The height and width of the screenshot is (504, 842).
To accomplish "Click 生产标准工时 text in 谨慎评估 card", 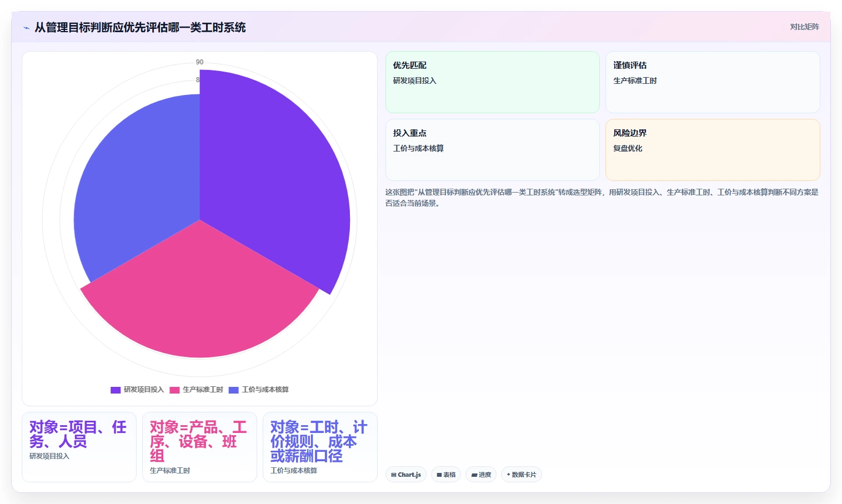I will coord(635,80).
